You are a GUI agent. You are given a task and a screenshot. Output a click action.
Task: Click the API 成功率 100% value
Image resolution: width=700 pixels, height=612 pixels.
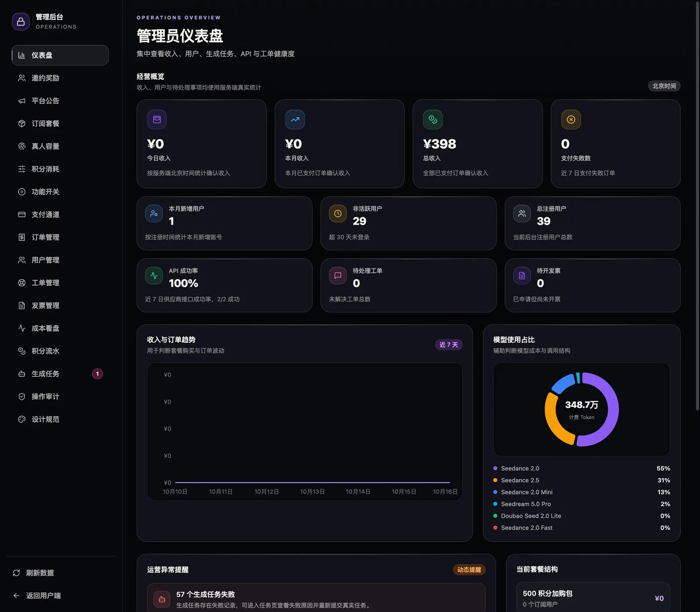pyautogui.click(x=184, y=283)
